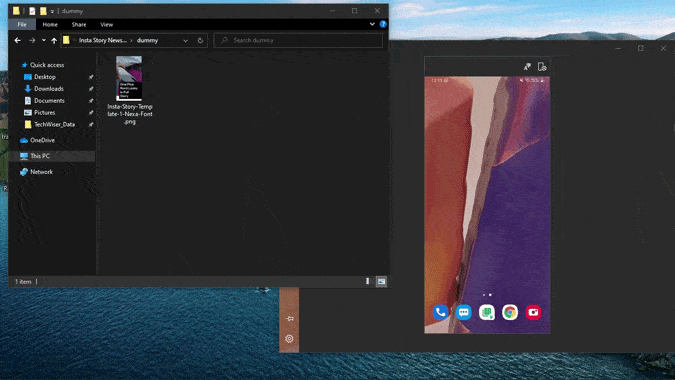Image resolution: width=675 pixels, height=380 pixels.
Task: Click the 1 item status bar text
Action: [23, 282]
